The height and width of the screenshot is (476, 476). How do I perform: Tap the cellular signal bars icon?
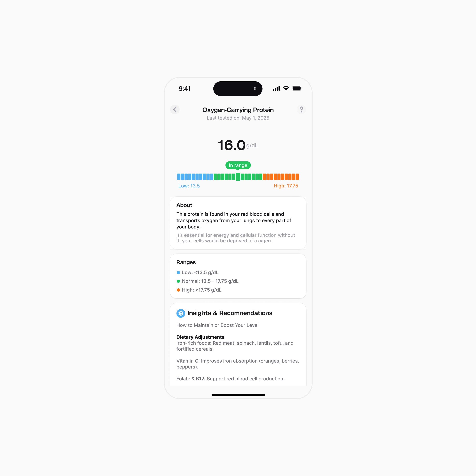[276, 88]
